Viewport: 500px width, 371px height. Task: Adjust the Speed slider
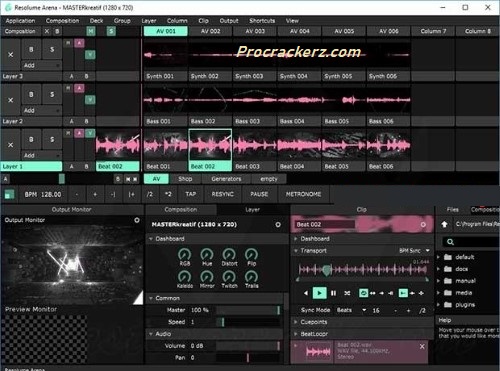tap(248, 322)
